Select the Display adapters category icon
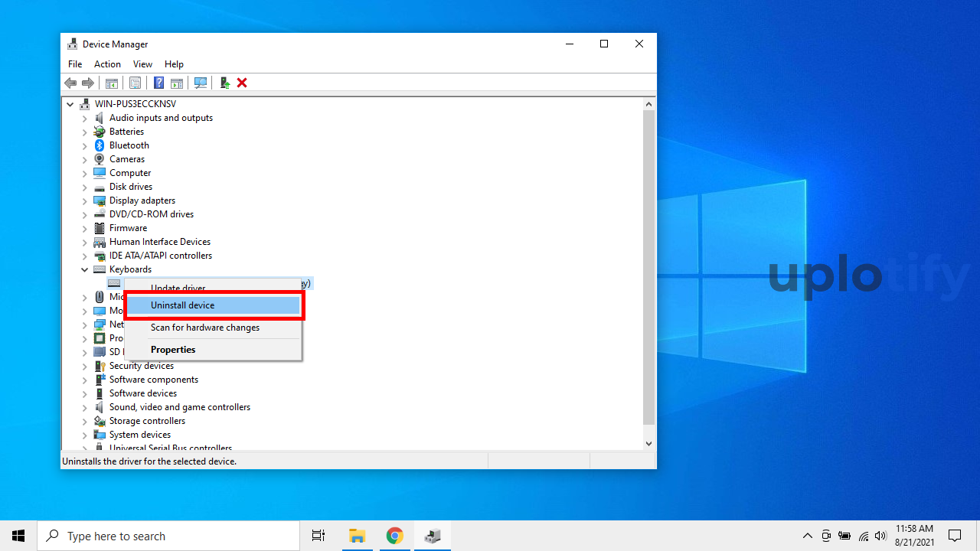The width and height of the screenshot is (980, 551). coord(100,201)
